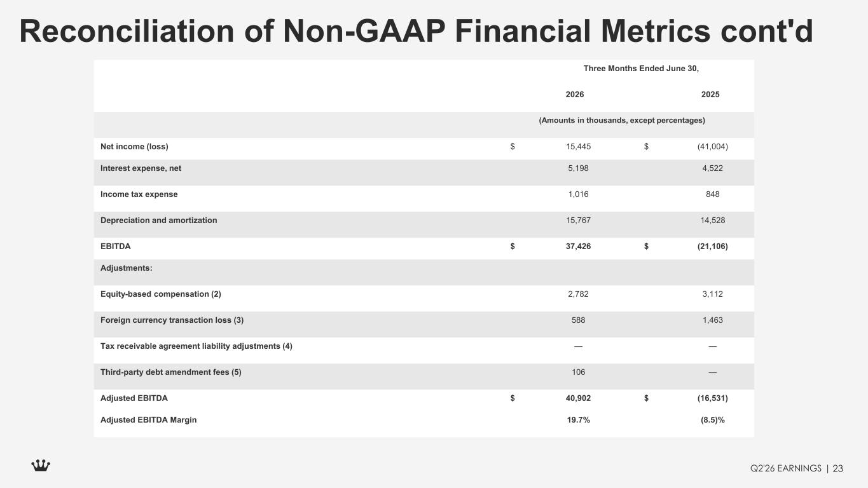Click the EBITDA 37,426 value
Screen dimensions: 868x488
pos(579,247)
